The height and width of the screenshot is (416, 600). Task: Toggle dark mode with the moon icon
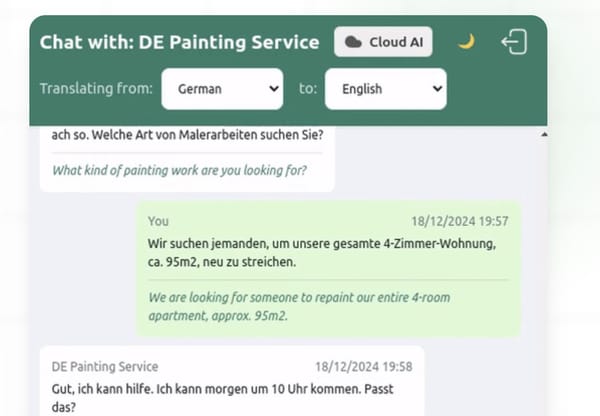click(466, 42)
